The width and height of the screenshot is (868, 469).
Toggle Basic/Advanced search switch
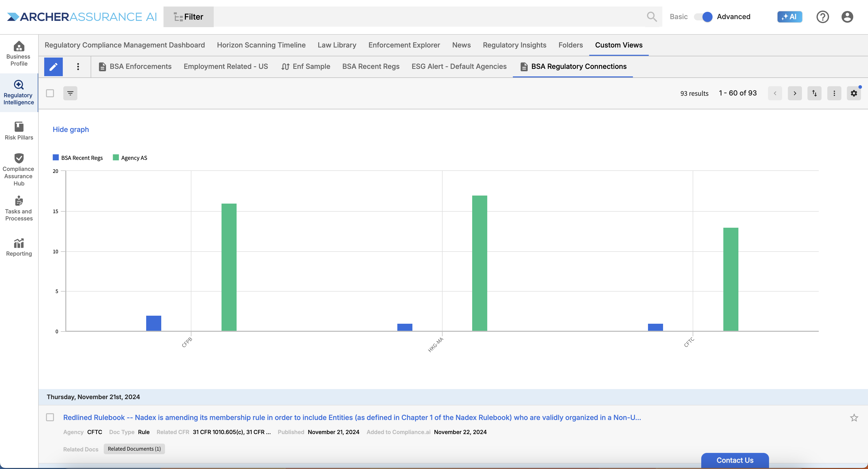click(x=703, y=17)
